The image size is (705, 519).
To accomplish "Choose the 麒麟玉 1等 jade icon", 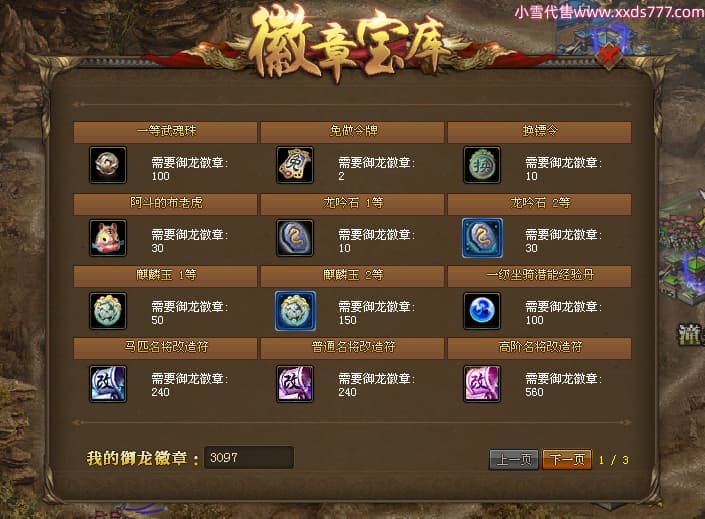I will tap(108, 311).
